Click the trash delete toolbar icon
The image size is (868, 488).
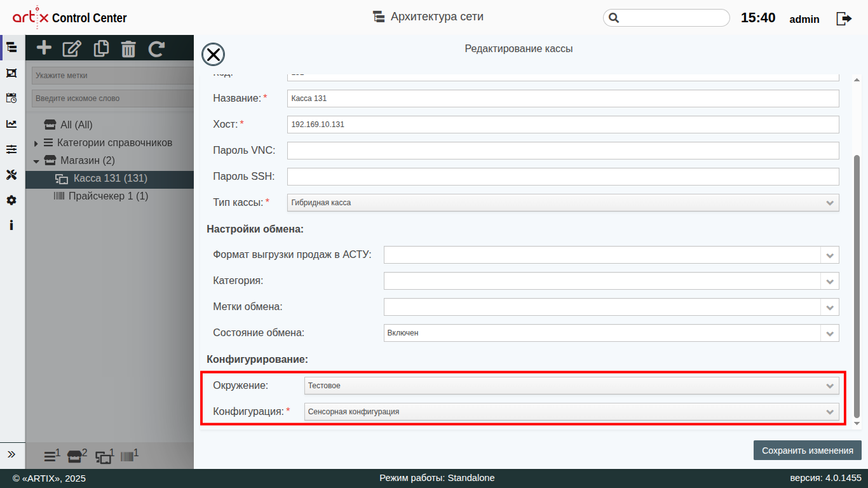128,48
